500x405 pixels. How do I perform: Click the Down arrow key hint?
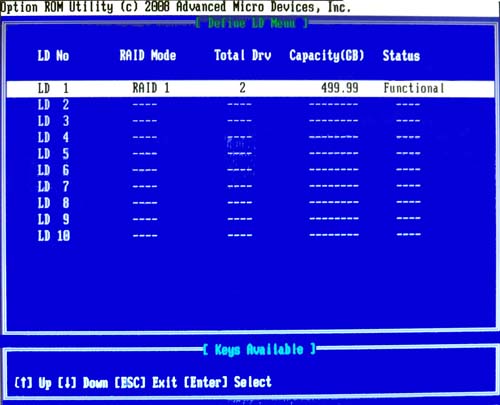pyautogui.click(x=83, y=383)
